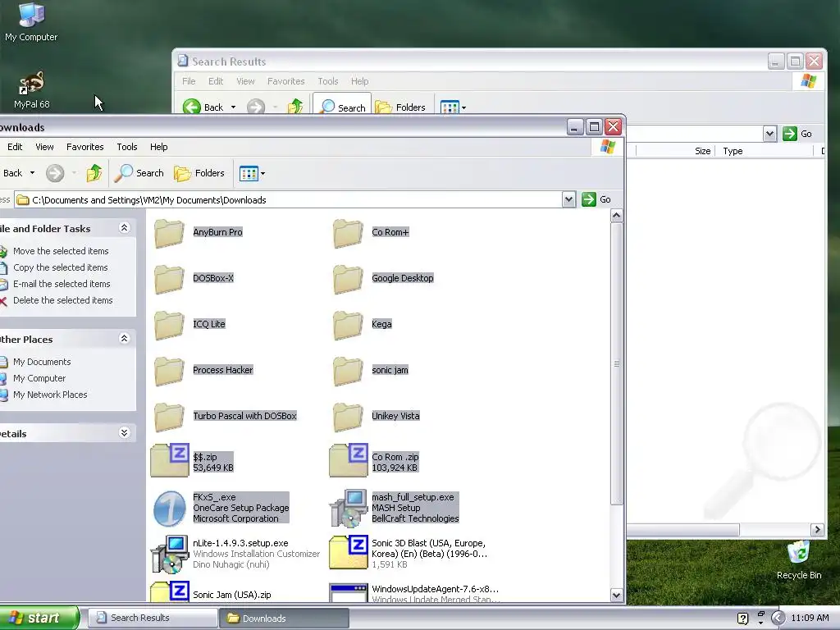Open Views dropdown arrow in Search Results toolbar
Screen dimensions: 840x630
point(464,107)
